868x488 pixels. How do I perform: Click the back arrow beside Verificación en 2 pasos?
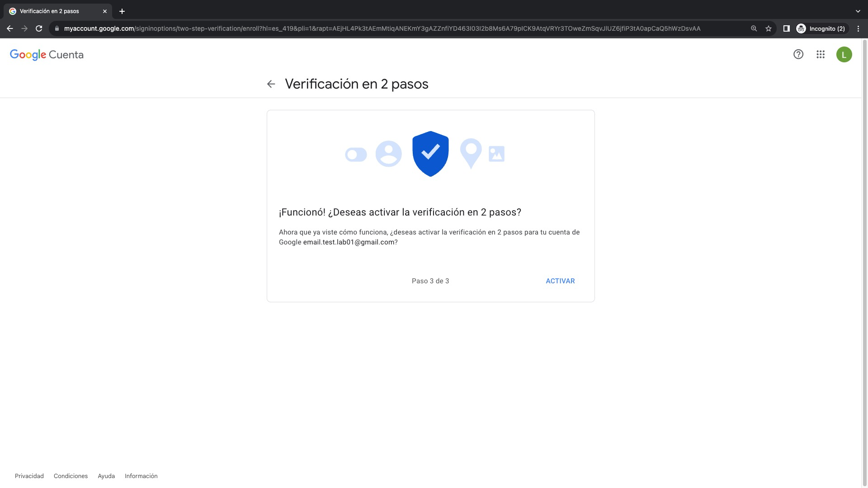click(x=271, y=84)
